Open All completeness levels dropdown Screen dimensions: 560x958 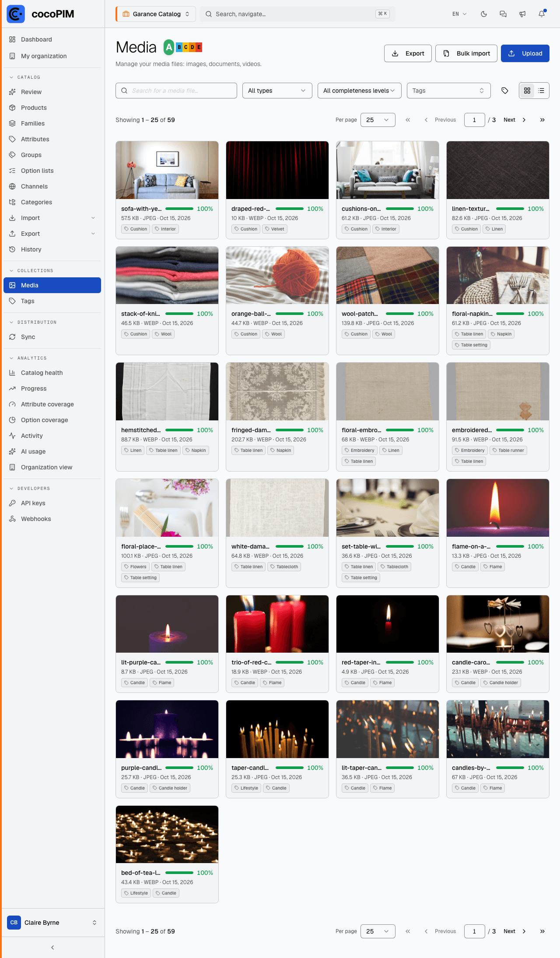[360, 91]
